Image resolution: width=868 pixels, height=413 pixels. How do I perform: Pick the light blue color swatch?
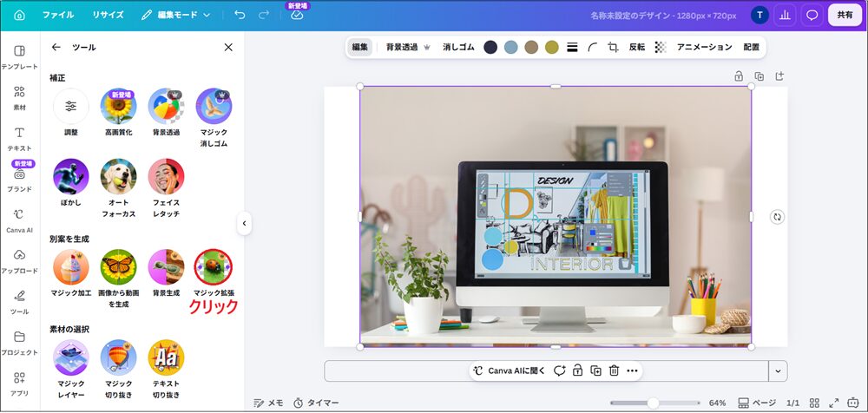[x=511, y=48]
